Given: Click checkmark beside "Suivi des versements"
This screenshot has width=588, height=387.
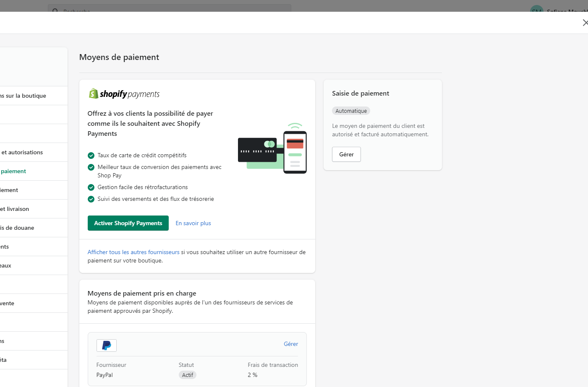Looking at the screenshot, I should tap(91, 199).
